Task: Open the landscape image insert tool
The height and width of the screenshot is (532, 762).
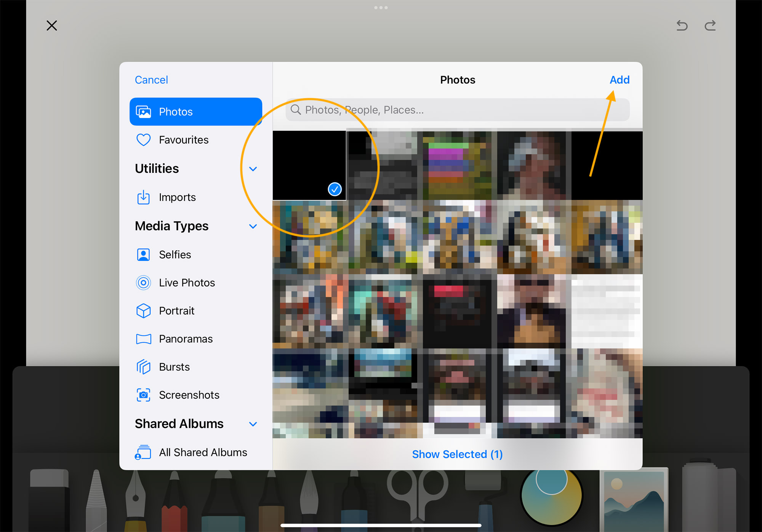Action: (x=634, y=500)
